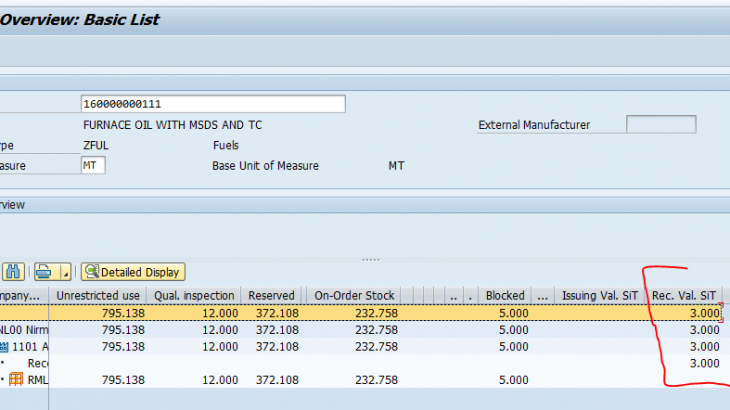Viewport: 730px width, 410px height.
Task: Open the print options dropdown arrow
Action: tap(66, 272)
